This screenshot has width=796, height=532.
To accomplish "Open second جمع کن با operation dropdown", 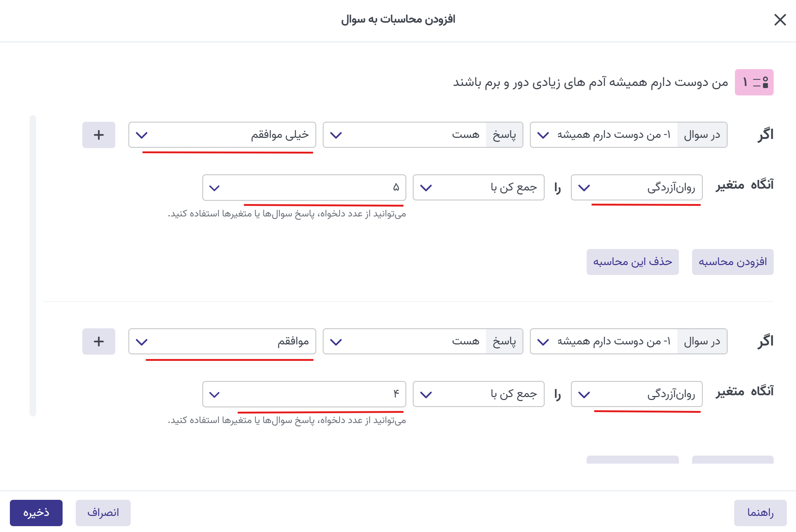I will point(478,394).
